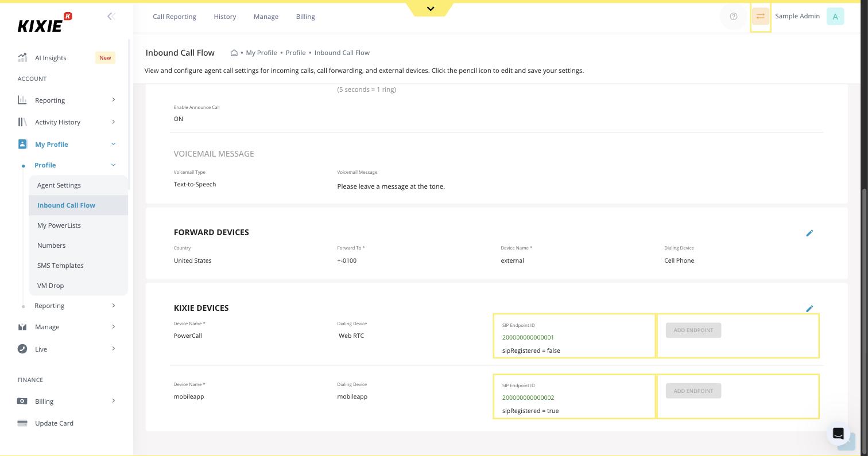
Task: Open SMS Templates
Action: (x=78, y=266)
